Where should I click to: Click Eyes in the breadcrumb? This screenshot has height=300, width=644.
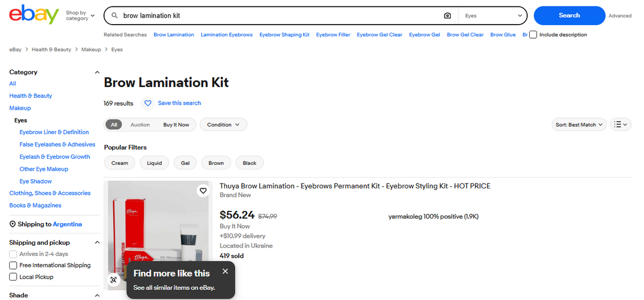click(x=117, y=49)
